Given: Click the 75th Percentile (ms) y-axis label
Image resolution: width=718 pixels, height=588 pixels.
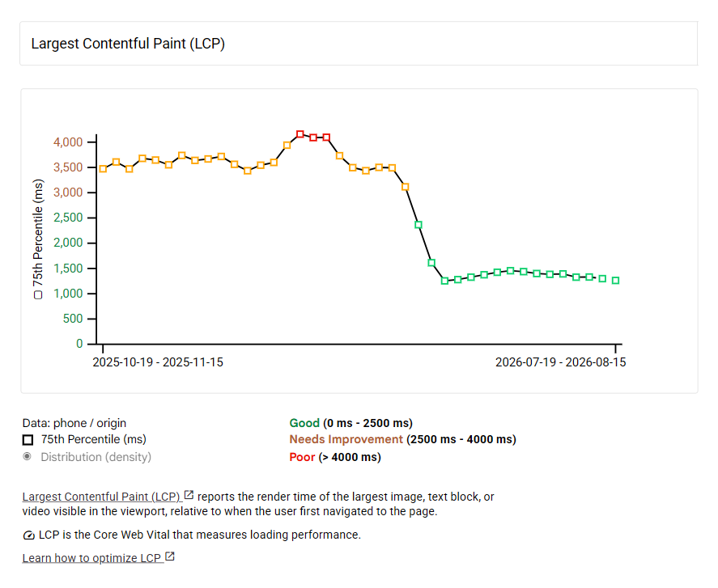Looking at the screenshot, I should [x=38, y=239].
